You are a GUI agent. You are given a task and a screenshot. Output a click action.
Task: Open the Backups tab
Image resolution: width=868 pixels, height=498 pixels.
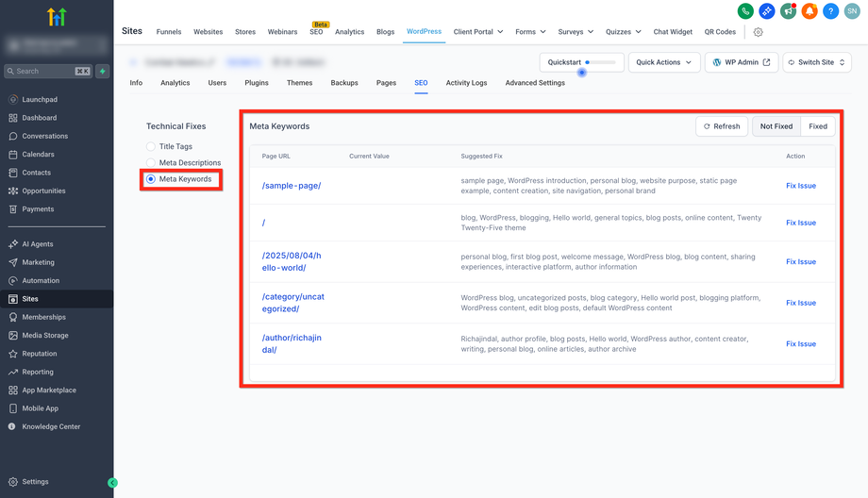pos(344,83)
